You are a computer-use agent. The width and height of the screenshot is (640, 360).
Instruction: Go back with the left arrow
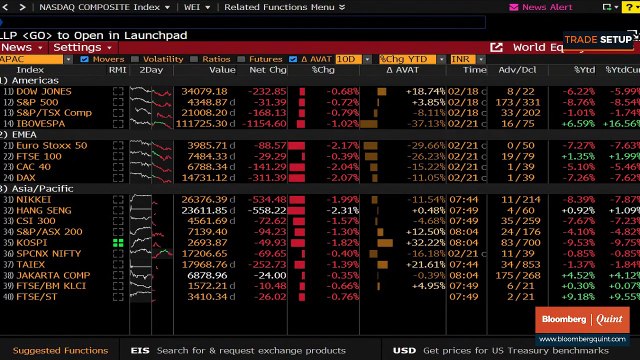(5, 7)
